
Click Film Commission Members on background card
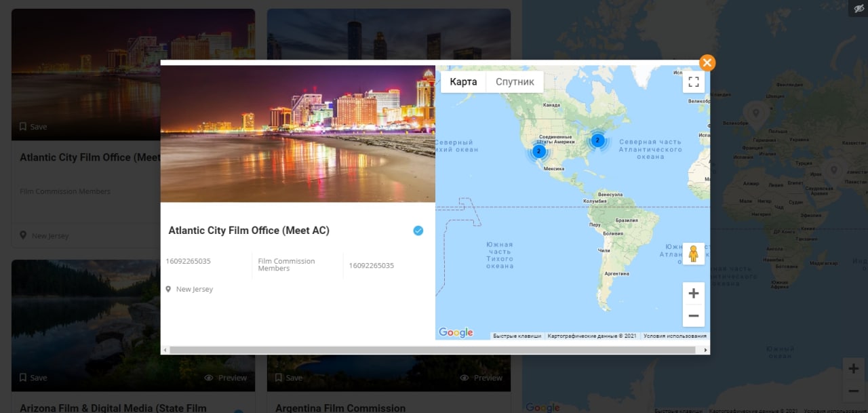tap(65, 191)
